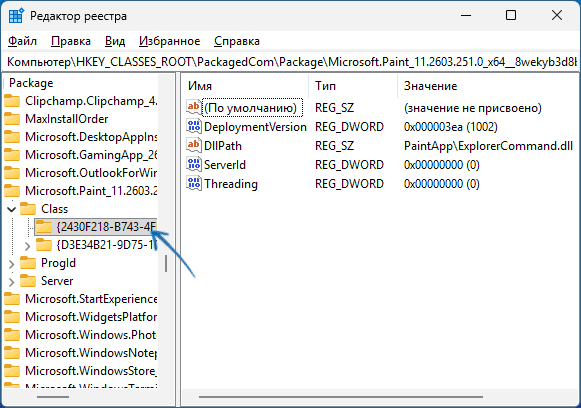581x408 pixels.
Task: Open the Избранное menu
Action: click(x=169, y=41)
